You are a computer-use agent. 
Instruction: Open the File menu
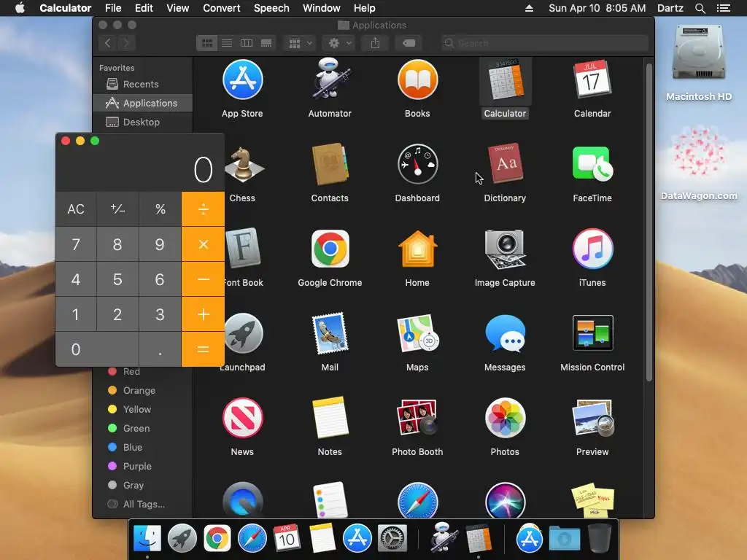[113, 8]
